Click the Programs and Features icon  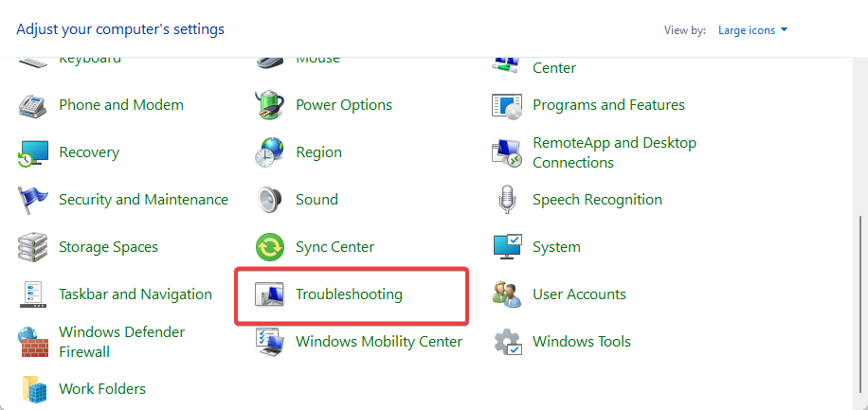[x=507, y=105]
